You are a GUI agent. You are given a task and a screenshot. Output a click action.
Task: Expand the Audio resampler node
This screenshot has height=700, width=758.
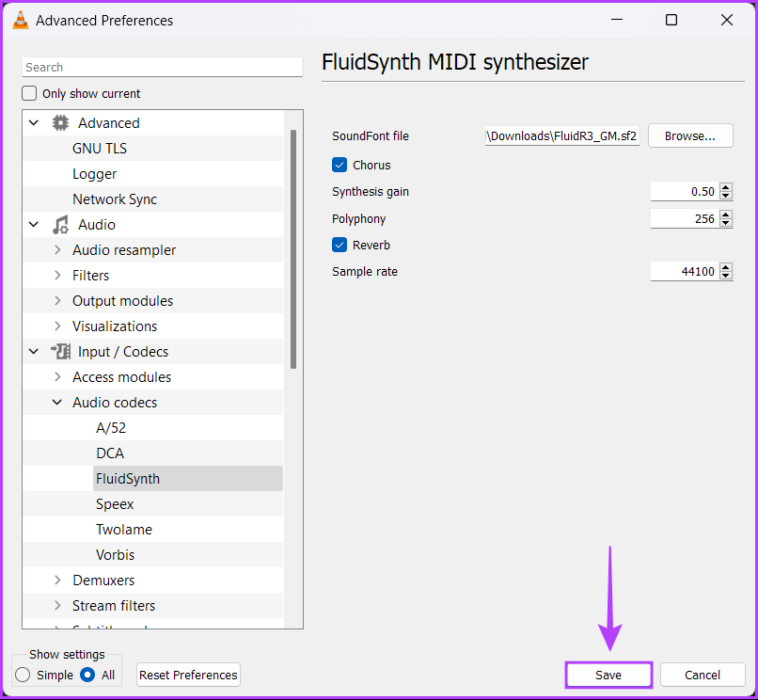pyautogui.click(x=57, y=249)
